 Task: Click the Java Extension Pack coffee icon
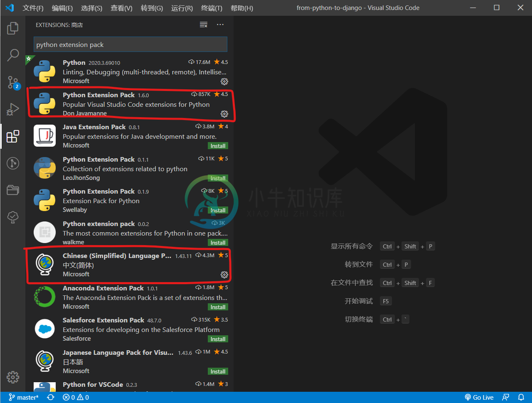click(x=44, y=135)
